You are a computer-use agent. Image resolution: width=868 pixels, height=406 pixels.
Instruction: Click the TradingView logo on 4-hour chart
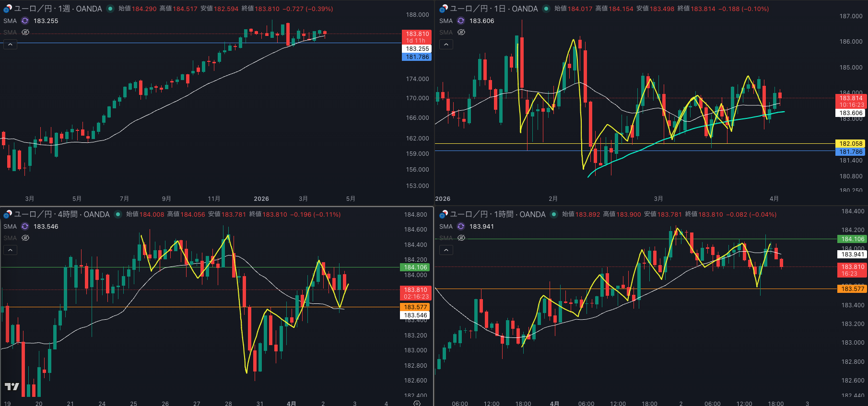[12, 386]
